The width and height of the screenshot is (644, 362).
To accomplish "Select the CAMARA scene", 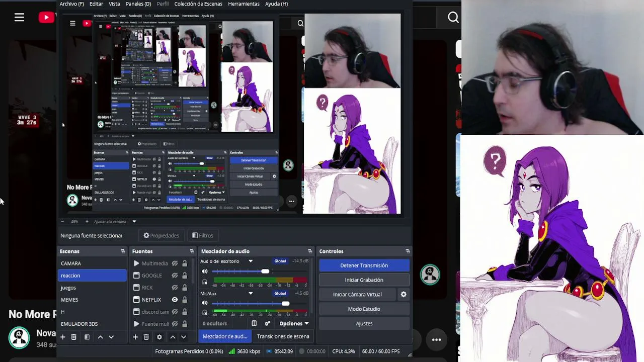I will click(x=93, y=263).
